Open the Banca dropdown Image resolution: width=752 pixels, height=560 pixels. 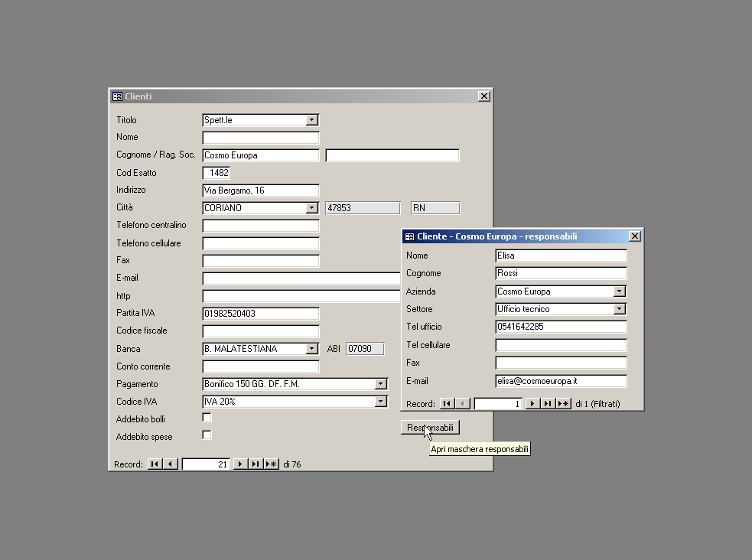pos(311,349)
